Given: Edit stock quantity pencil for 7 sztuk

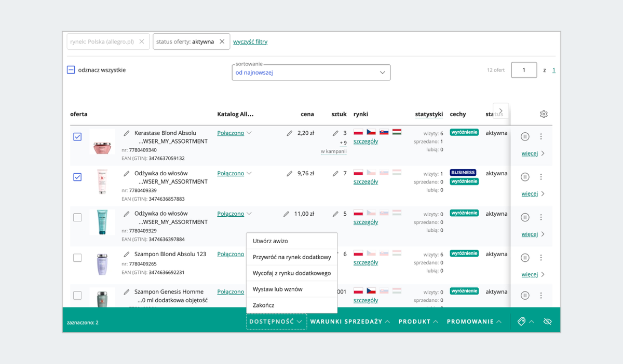Looking at the screenshot, I should click(x=335, y=174).
